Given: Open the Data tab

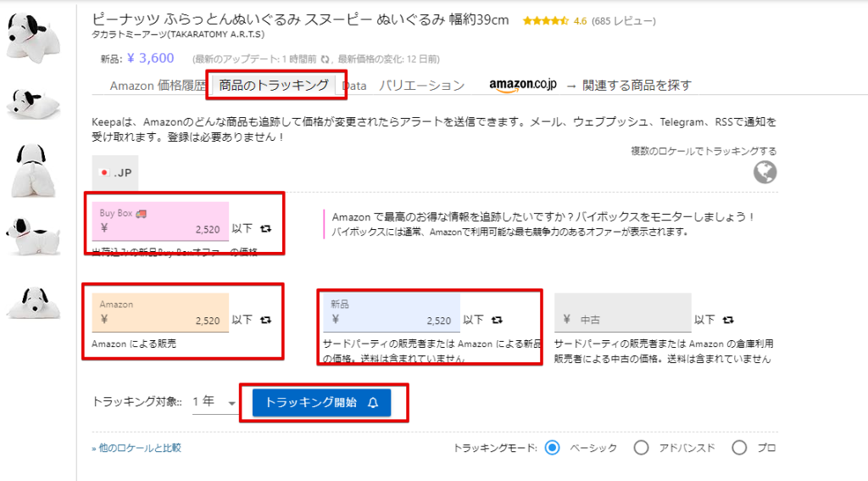Looking at the screenshot, I should [x=354, y=86].
